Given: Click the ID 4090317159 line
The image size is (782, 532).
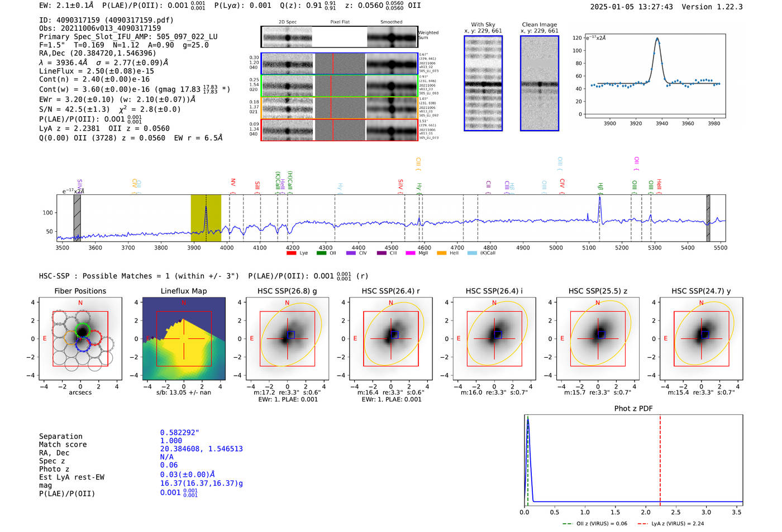Looking at the screenshot, I should point(106,20).
